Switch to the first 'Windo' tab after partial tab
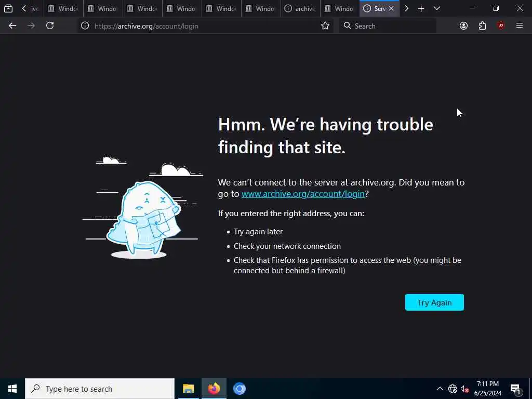 click(63, 8)
